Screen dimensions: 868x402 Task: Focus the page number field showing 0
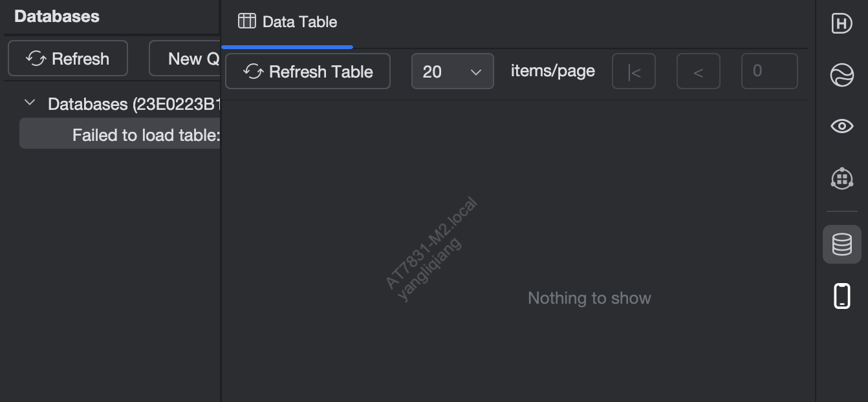[770, 71]
